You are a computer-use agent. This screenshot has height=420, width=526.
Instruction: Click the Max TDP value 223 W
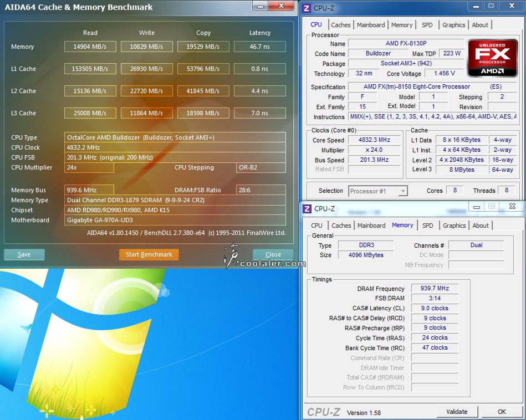(452, 53)
